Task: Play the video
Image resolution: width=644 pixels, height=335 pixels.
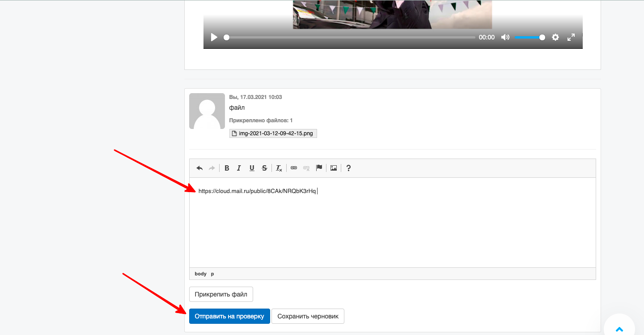Action: pyautogui.click(x=214, y=37)
